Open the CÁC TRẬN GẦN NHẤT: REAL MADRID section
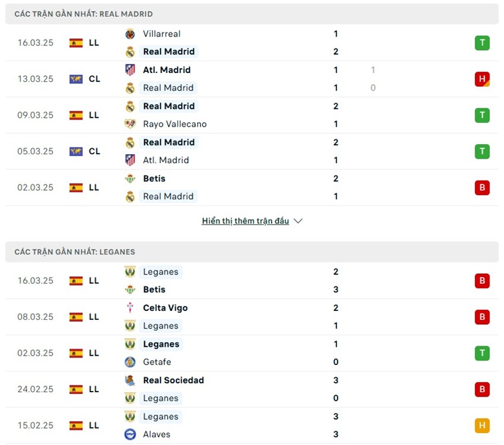This screenshot has height=445, width=504. (82, 13)
